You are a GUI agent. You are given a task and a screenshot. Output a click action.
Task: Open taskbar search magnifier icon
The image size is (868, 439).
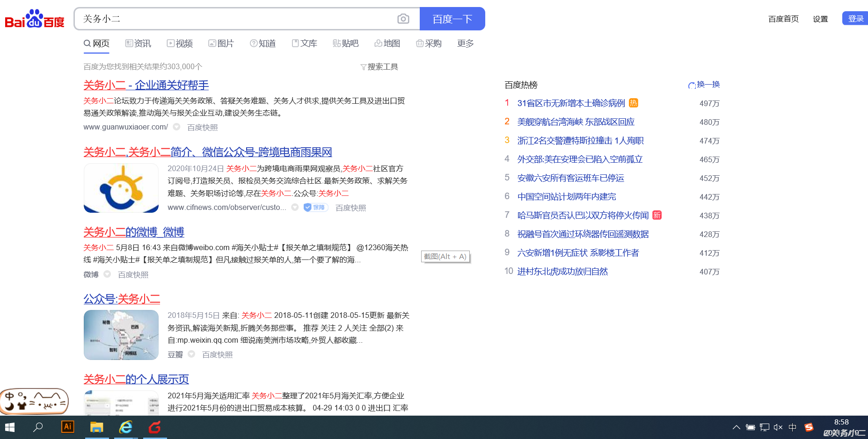38,427
